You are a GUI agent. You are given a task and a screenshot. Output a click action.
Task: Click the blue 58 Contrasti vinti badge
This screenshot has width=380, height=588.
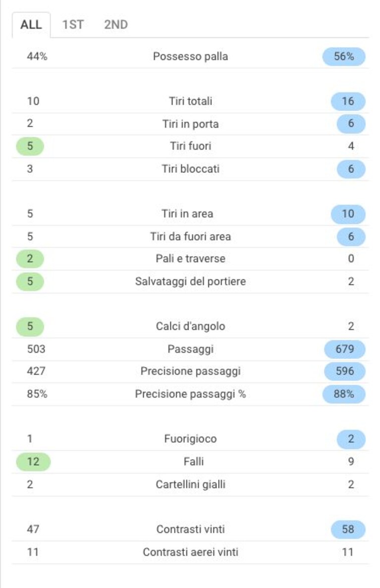click(348, 530)
